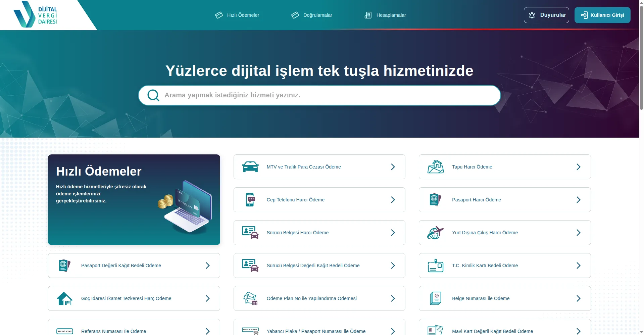The width and height of the screenshot is (644, 335).
Task: Open the Doğrulamalar menu
Action: tap(311, 15)
